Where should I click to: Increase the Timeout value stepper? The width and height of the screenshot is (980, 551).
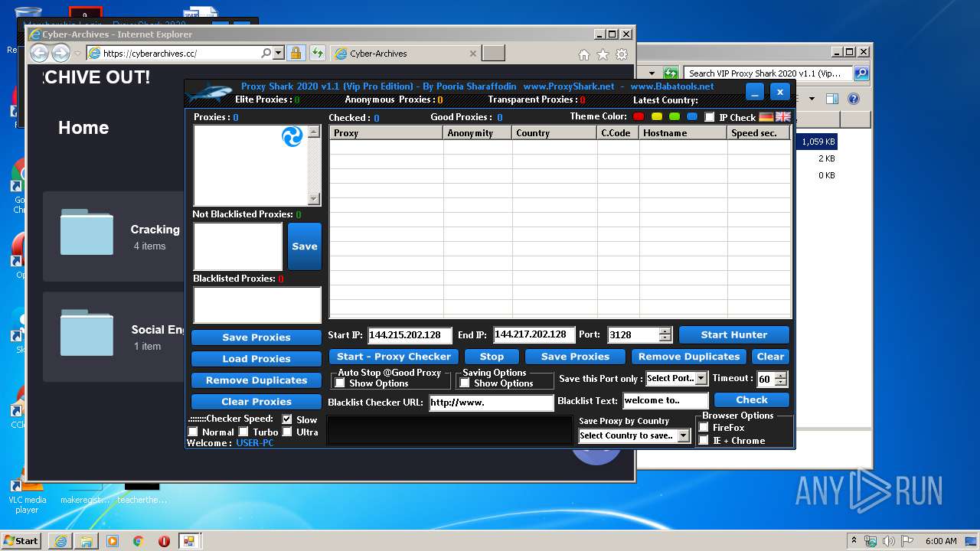(780, 376)
